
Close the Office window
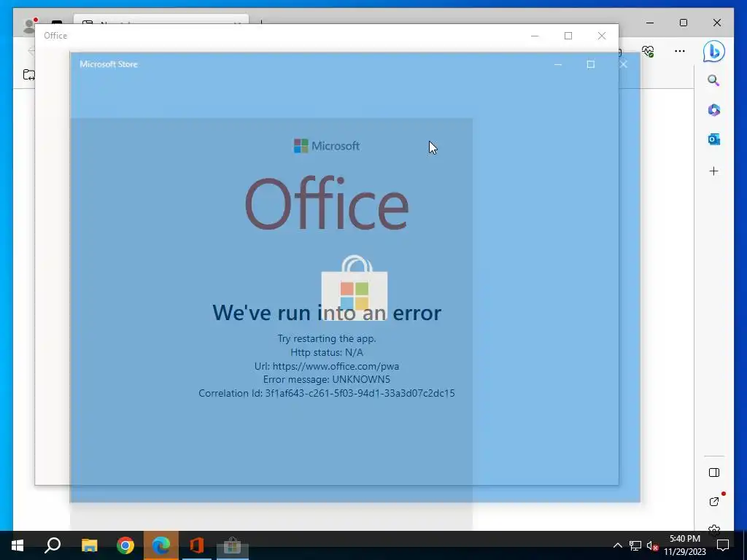(x=602, y=36)
